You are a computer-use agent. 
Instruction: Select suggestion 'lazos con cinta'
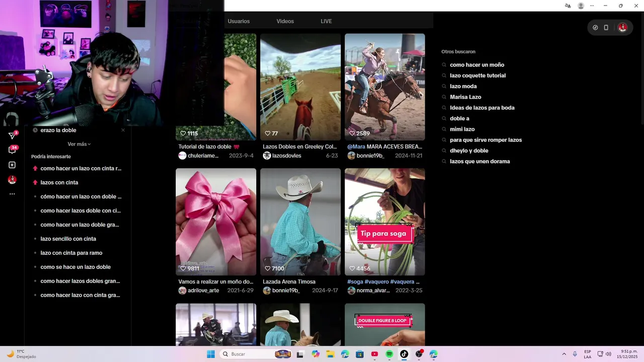coord(59,183)
